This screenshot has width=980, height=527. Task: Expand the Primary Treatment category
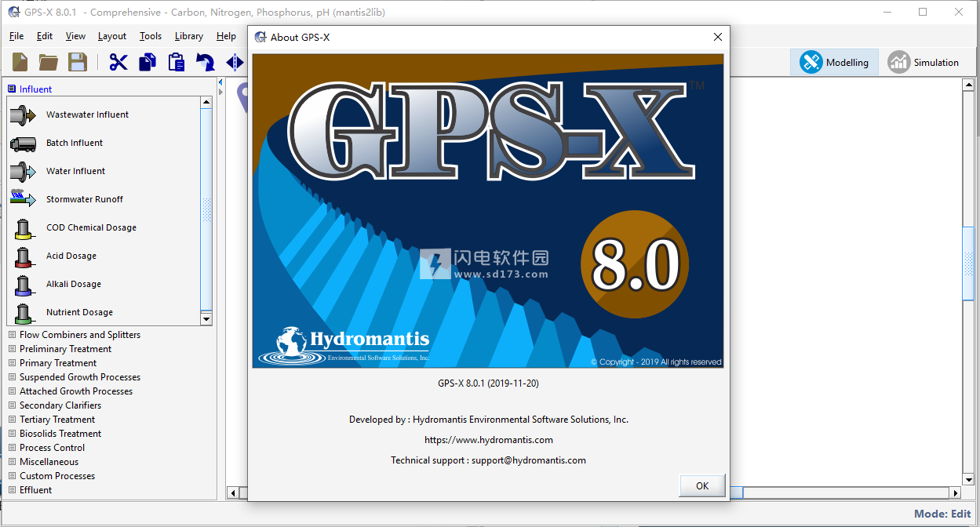pos(12,363)
